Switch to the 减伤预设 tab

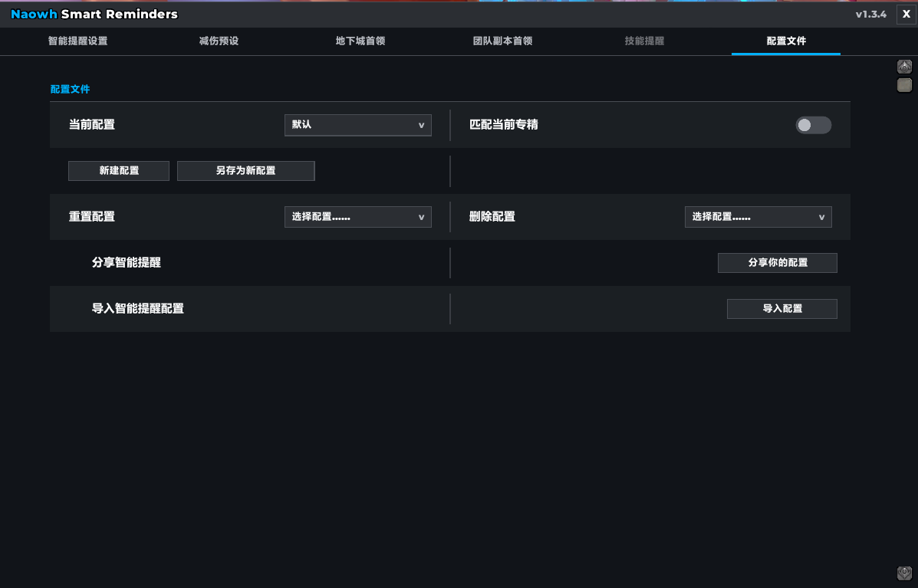219,41
